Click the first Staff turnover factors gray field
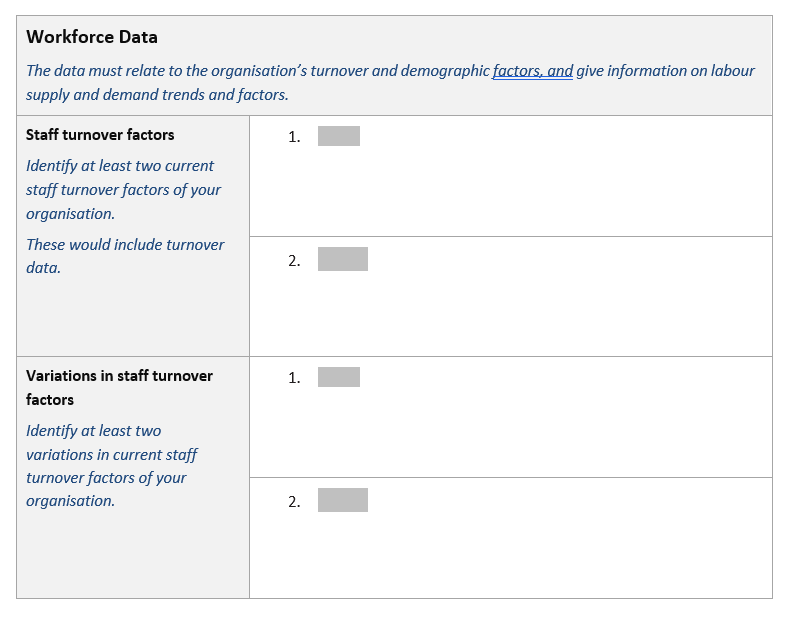Viewport: 792px width, 626px height. coord(338,136)
